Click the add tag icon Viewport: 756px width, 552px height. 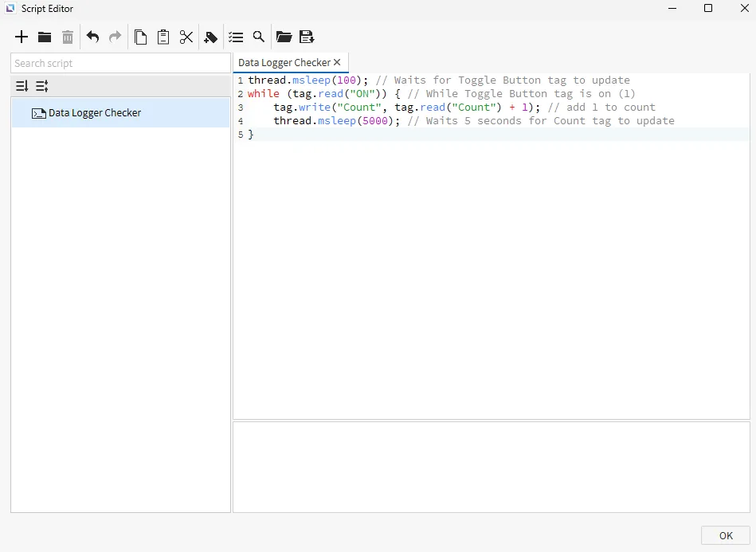[x=211, y=37]
